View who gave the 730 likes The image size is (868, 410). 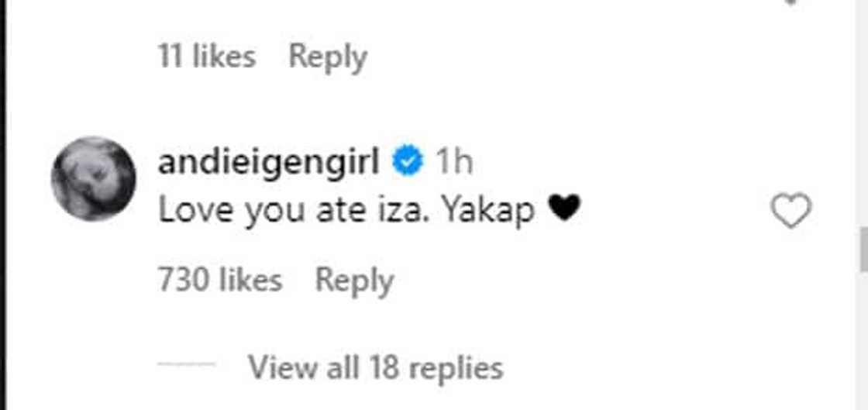[x=219, y=280]
